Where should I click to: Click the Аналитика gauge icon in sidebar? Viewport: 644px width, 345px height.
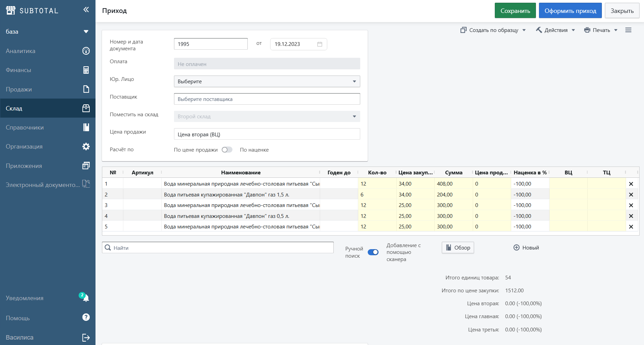pyautogui.click(x=86, y=51)
